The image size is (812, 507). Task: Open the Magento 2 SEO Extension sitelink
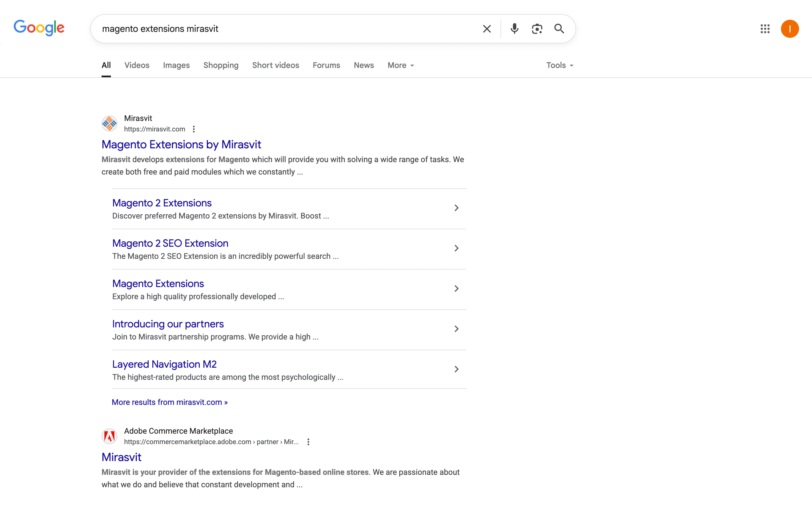170,243
